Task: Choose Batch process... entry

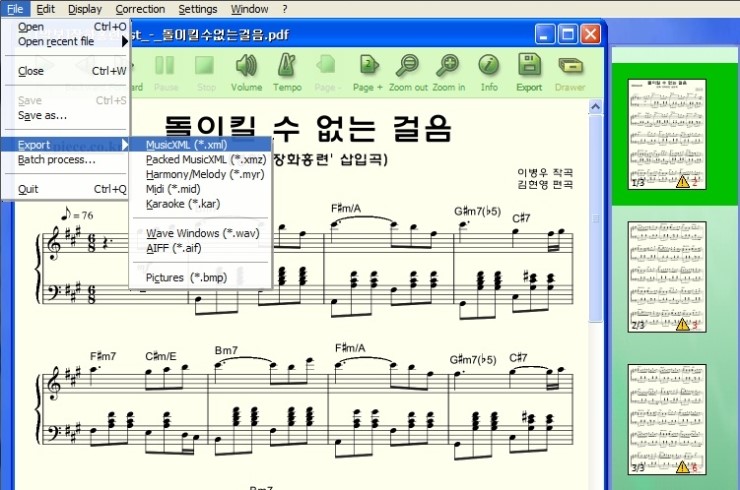Action: [66, 160]
